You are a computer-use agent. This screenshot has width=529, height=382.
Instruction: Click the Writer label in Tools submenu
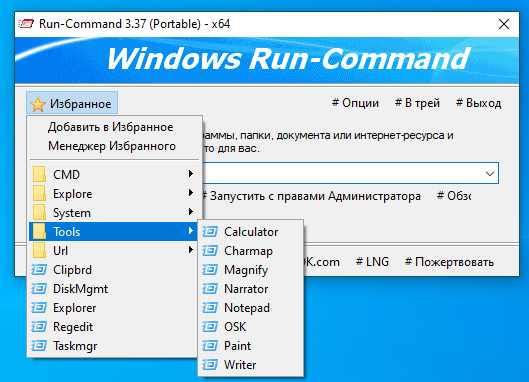pos(240,364)
